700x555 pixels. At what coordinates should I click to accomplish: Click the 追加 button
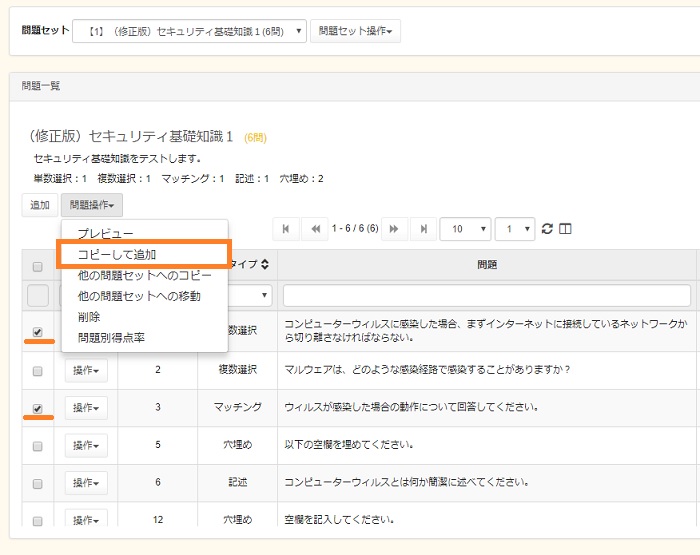39,205
